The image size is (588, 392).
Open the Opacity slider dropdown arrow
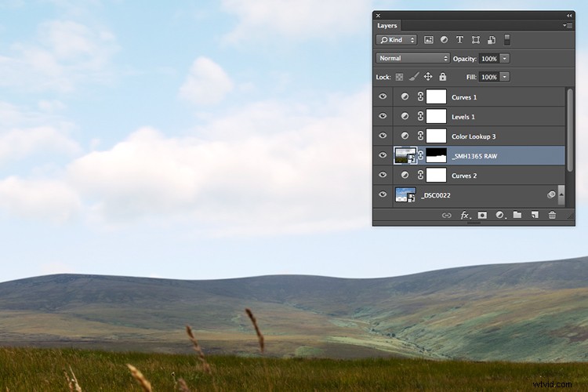click(x=505, y=59)
